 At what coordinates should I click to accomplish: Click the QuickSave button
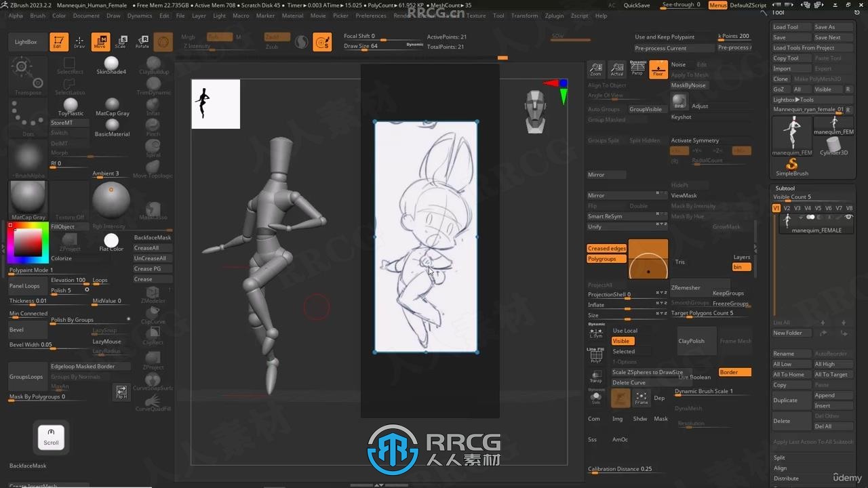tap(637, 5)
